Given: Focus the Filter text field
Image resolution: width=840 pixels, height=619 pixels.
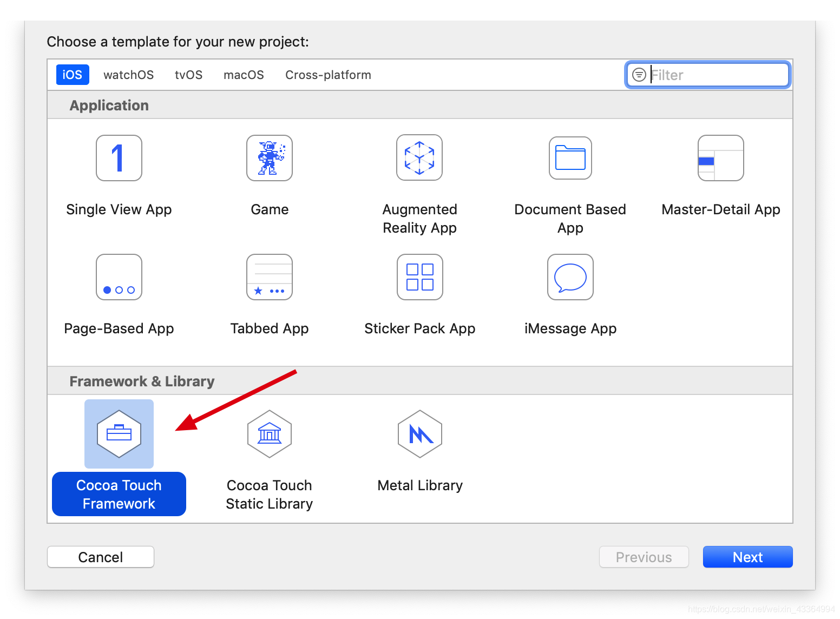Looking at the screenshot, I should point(708,75).
